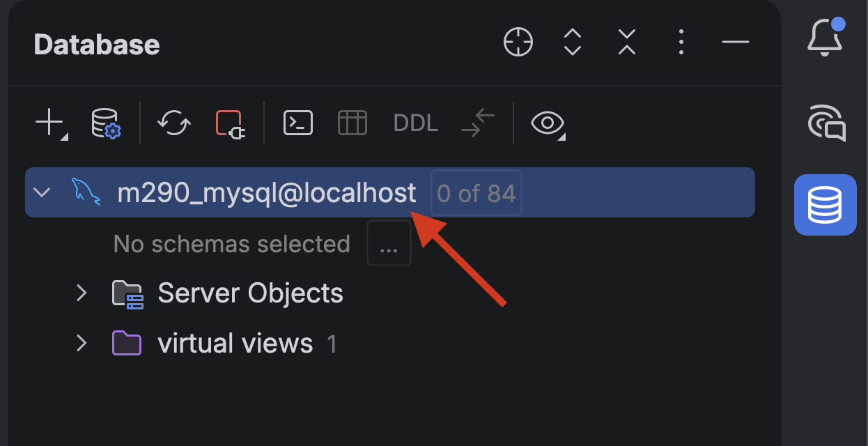This screenshot has width=868, height=446.
Task: Click the Jump to source arrows icon
Action: point(478,123)
